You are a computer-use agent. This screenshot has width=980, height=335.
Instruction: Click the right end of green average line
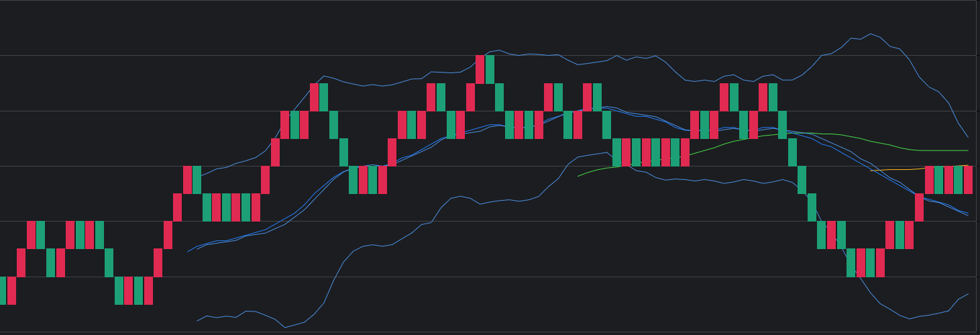968,150
